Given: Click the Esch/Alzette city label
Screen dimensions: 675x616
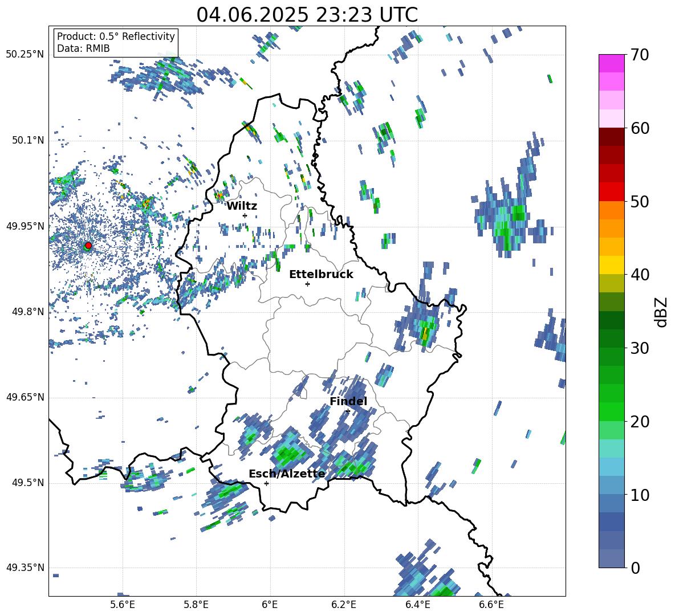Looking at the screenshot, I should pos(287,474).
